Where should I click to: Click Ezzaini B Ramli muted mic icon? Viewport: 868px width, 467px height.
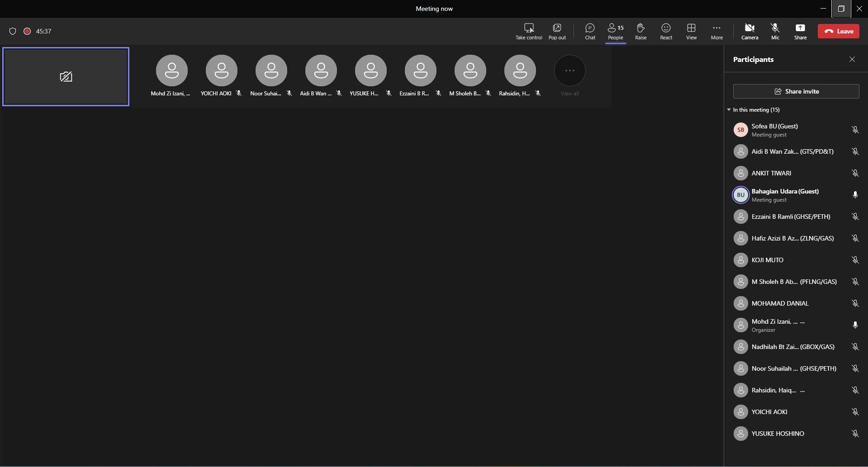[855, 217]
